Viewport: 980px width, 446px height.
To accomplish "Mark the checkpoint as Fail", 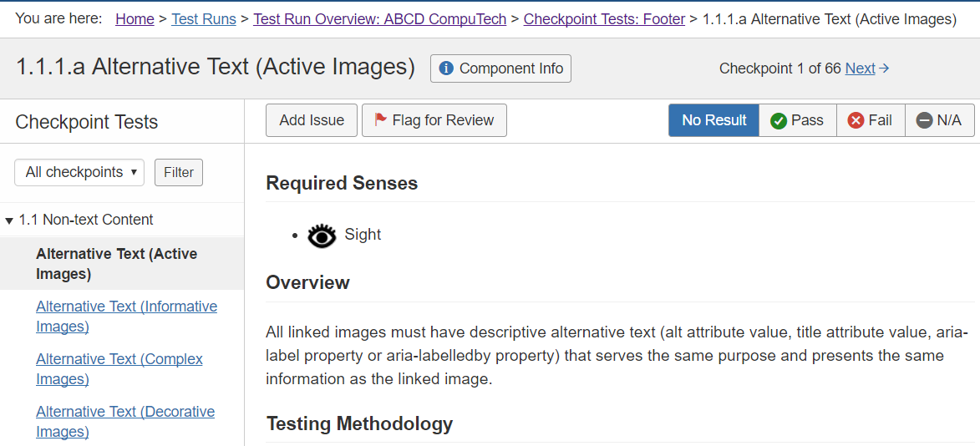I will [x=870, y=120].
